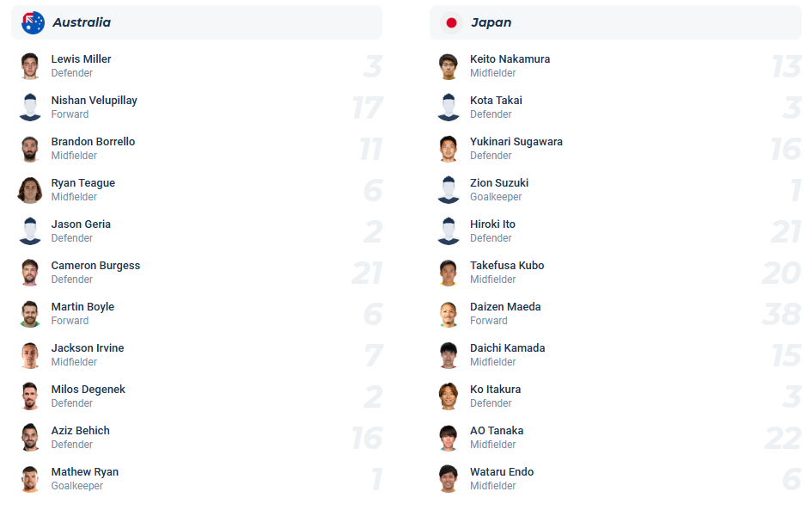The image size is (812, 510).
Task: Click Mathew Ryan's goalkeeper photo
Action: pyautogui.click(x=30, y=479)
